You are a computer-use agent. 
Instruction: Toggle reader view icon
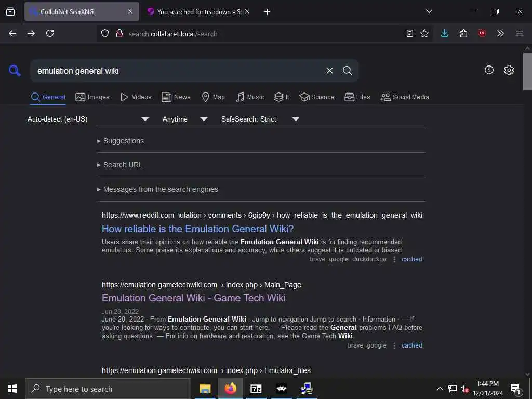click(410, 33)
